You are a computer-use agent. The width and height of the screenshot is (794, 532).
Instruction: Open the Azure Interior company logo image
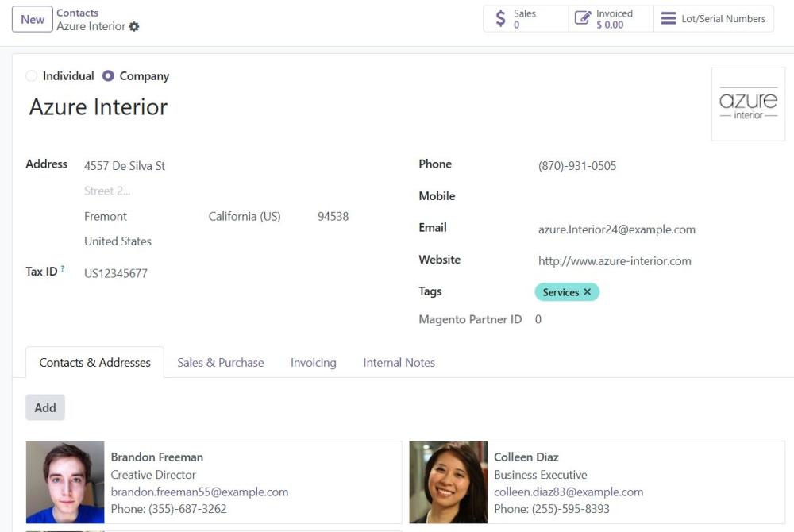point(748,104)
